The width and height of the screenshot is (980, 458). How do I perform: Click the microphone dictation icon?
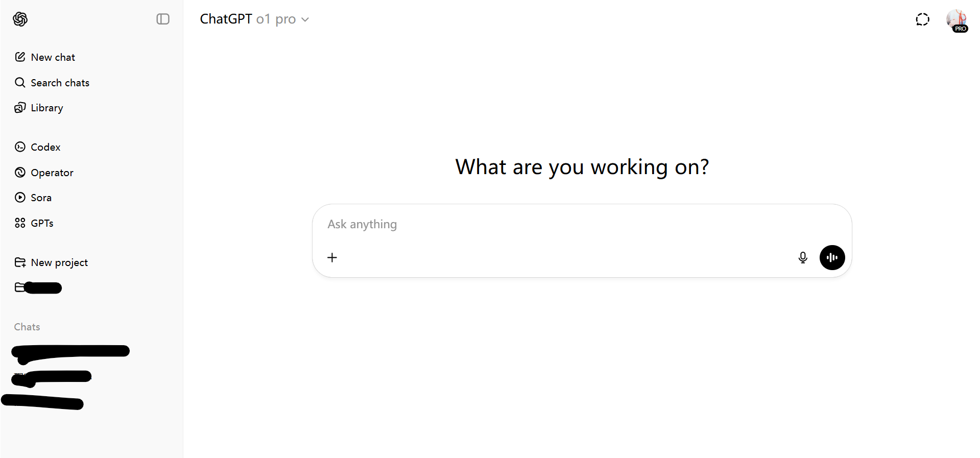click(x=803, y=257)
